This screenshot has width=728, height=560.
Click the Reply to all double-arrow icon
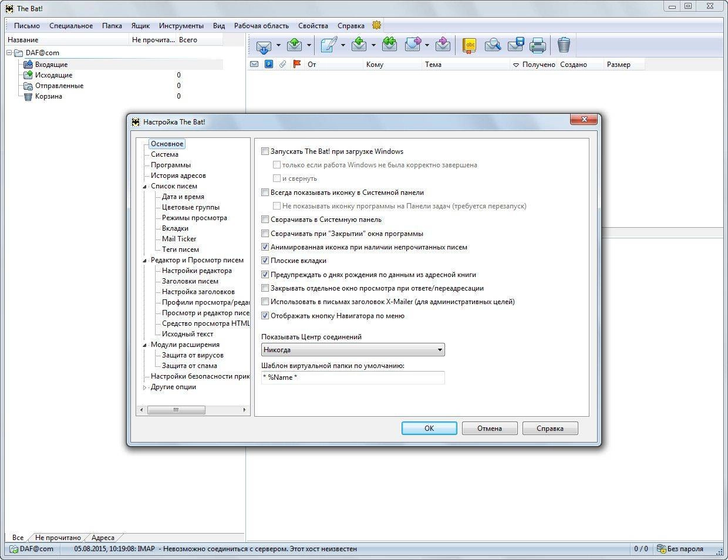click(x=389, y=45)
